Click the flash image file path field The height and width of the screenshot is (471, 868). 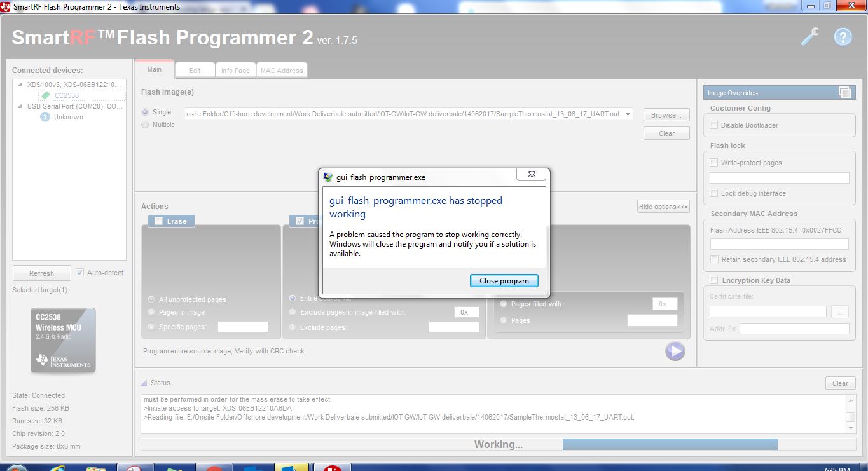coord(408,114)
